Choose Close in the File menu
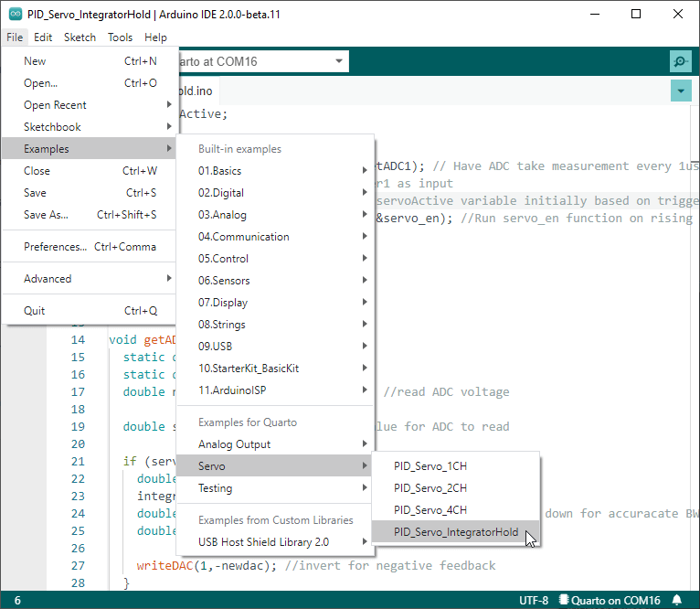 (90, 170)
